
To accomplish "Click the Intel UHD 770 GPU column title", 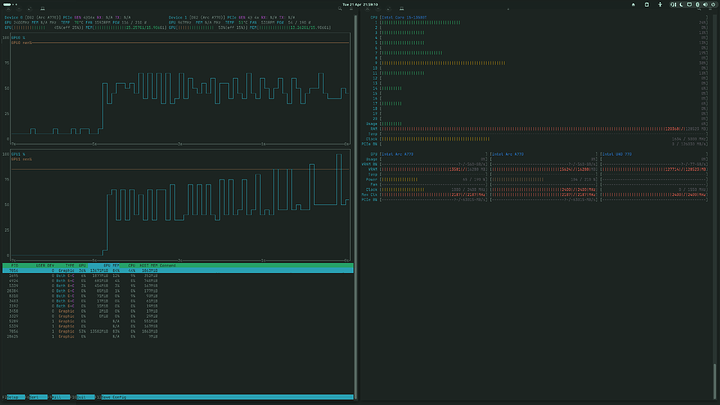I will [x=617, y=154].
